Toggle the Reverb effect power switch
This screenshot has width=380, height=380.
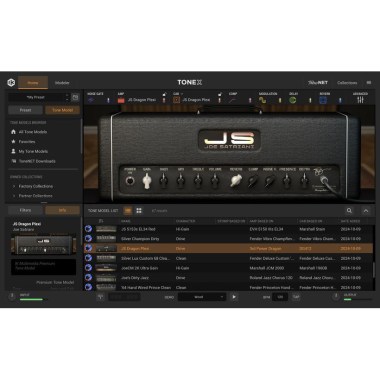tap(340, 100)
